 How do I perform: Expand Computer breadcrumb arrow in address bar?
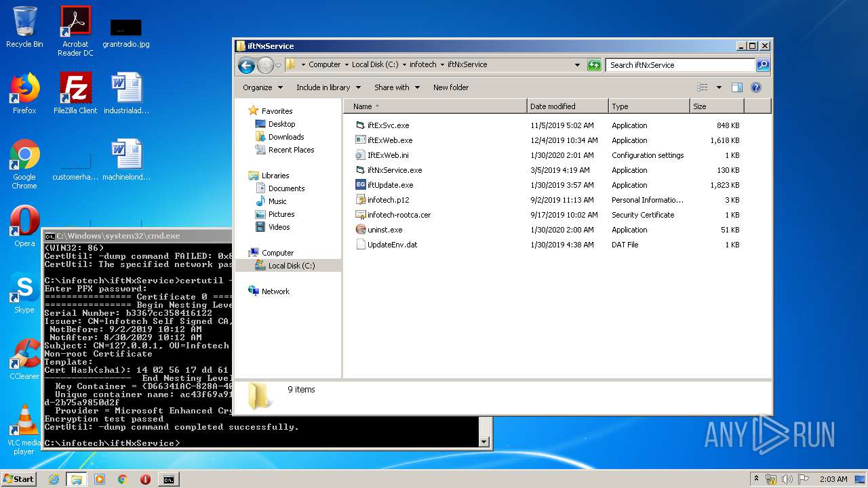pyautogui.click(x=346, y=65)
